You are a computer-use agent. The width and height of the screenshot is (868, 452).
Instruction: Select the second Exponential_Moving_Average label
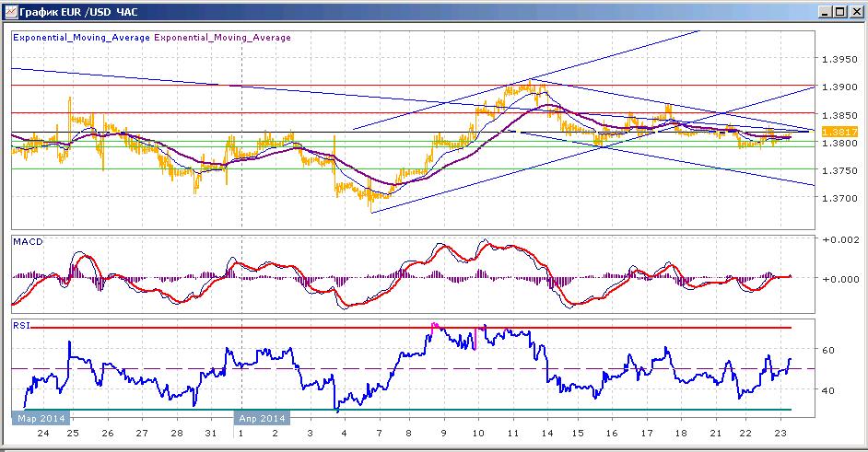223,38
